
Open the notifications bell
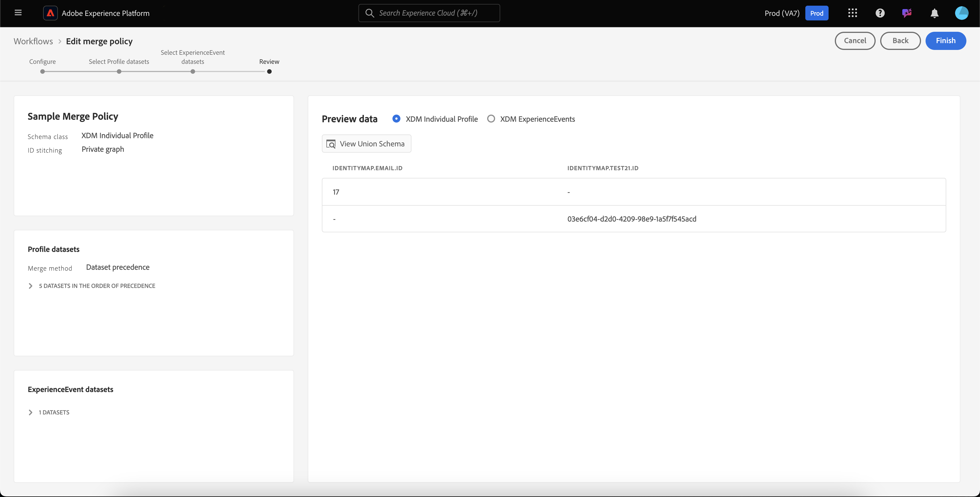pos(934,13)
